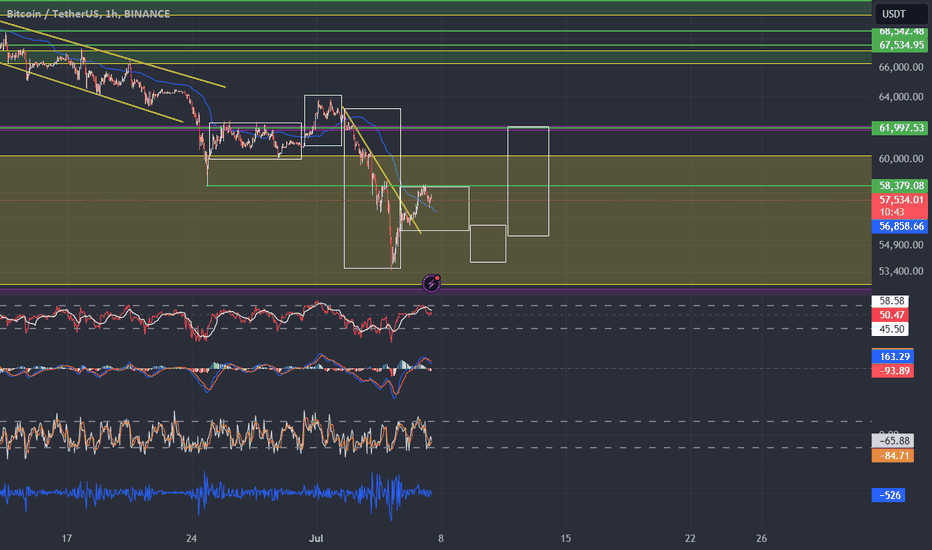Click the 10:43 candle countdown timer
932x550 pixels.
pyautogui.click(x=892, y=212)
